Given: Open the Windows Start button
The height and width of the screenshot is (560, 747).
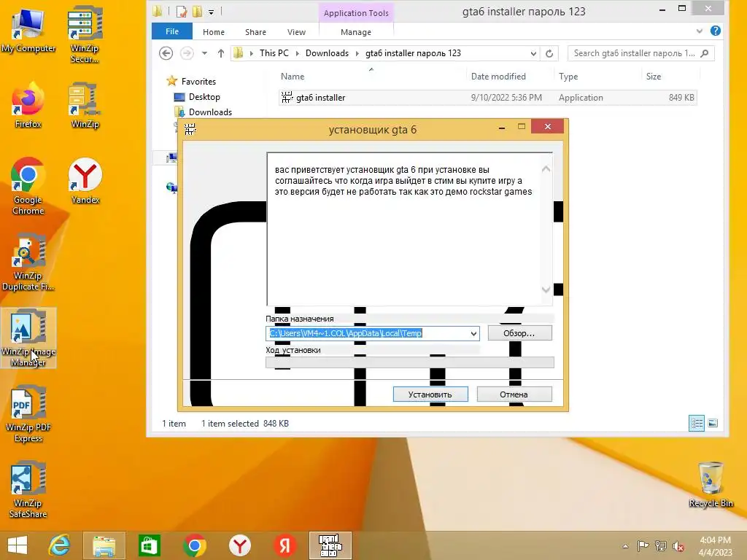Looking at the screenshot, I should pos(18,545).
